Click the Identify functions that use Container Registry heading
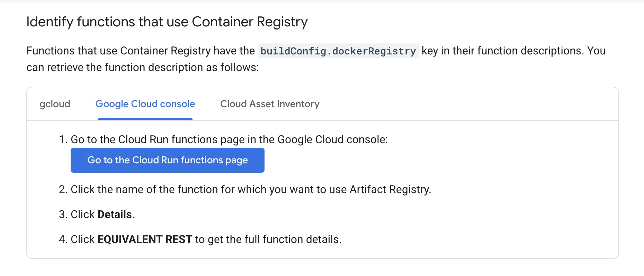644x276 pixels. pyautogui.click(x=167, y=22)
